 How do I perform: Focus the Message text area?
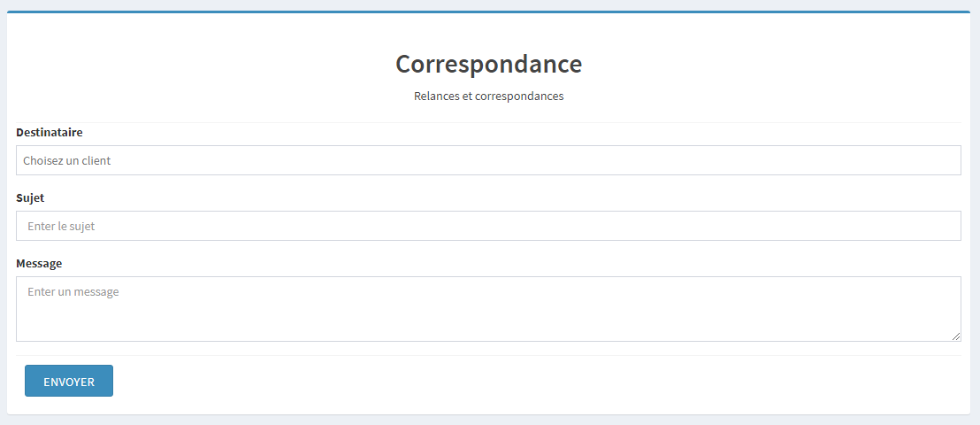tap(488, 314)
